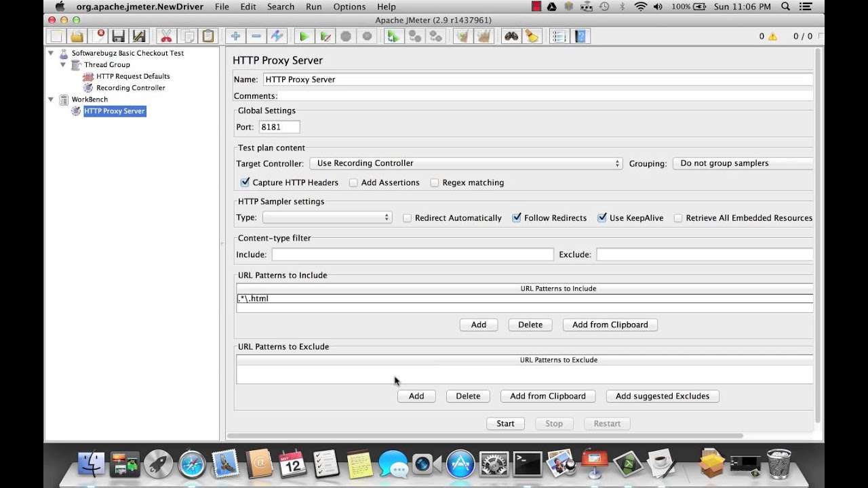
Task: Click the Close test plan toolbar icon
Action: pyautogui.click(x=99, y=37)
